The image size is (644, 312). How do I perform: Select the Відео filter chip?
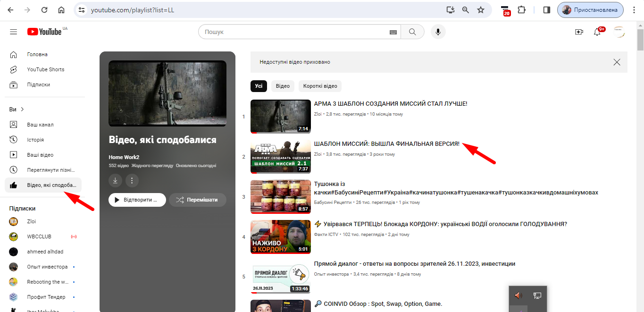(x=283, y=86)
